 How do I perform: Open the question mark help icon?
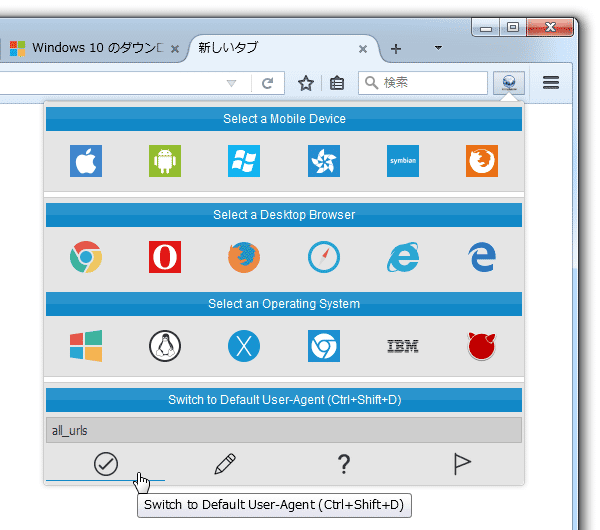(x=344, y=464)
